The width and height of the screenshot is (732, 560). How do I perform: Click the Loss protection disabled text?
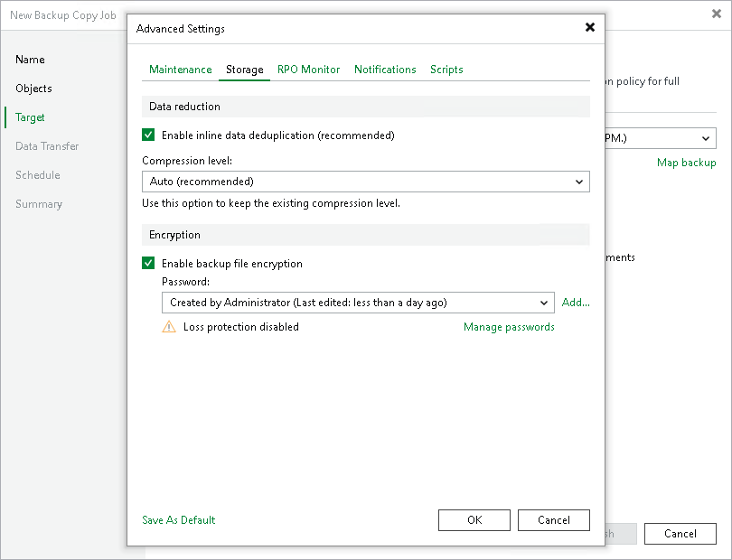tap(241, 327)
